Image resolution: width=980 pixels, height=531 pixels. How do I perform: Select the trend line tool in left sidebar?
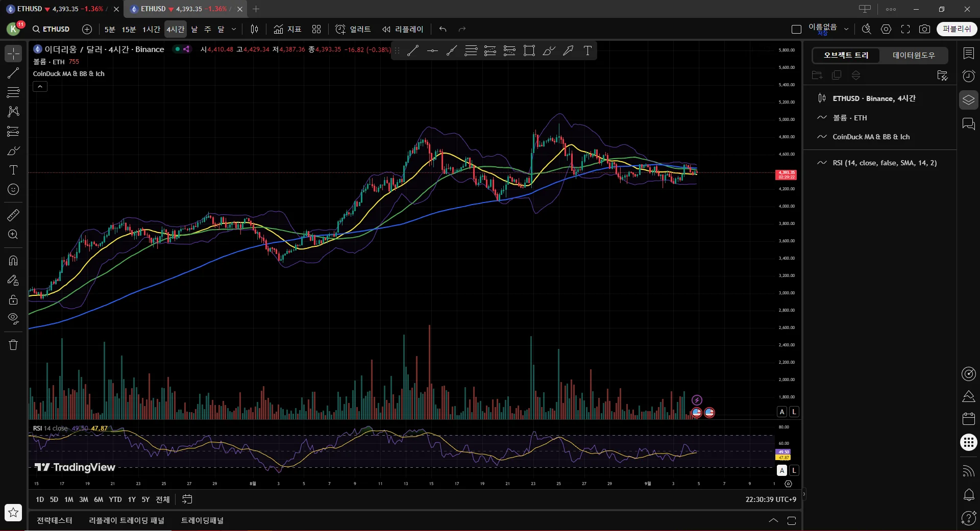point(13,73)
